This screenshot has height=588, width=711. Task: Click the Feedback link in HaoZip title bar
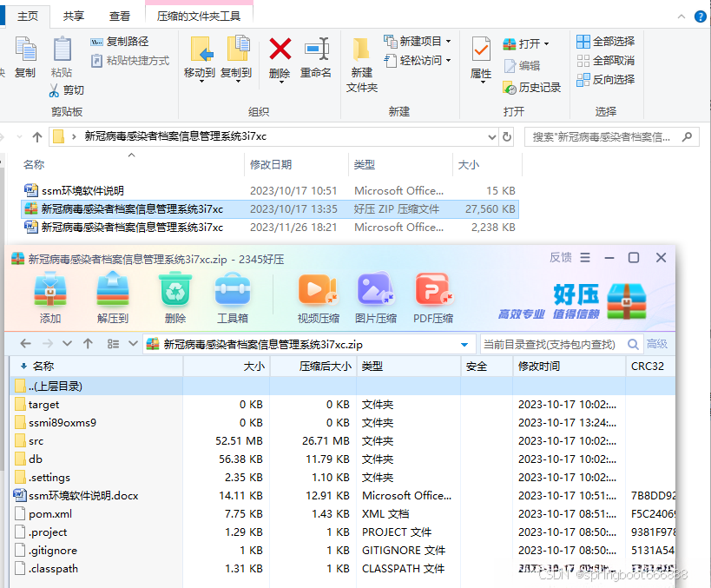pos(561,258)
